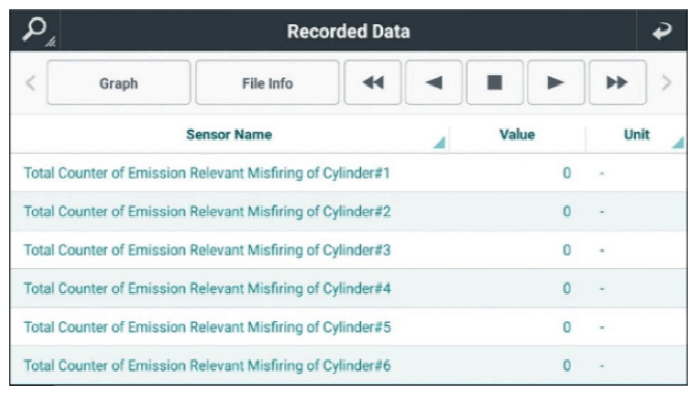Select the Misfiring of Cylinder#1 row
This screenshot has height=395, width=697.
point(348,173)
